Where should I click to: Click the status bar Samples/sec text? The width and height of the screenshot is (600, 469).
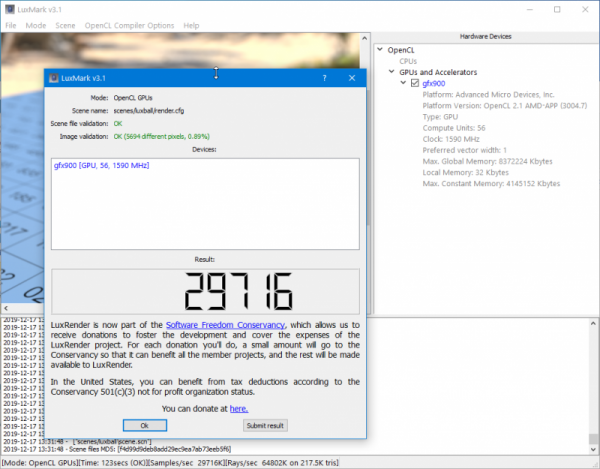[189, 463]
